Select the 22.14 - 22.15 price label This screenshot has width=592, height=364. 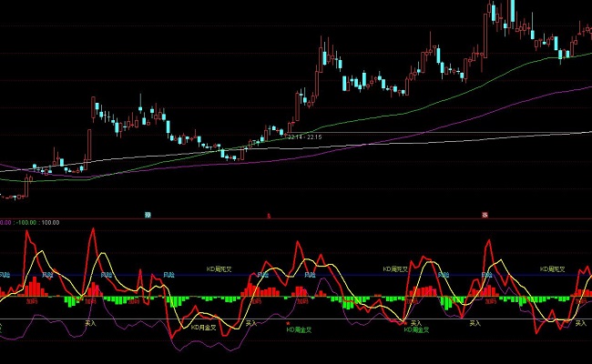pos(305,137)
